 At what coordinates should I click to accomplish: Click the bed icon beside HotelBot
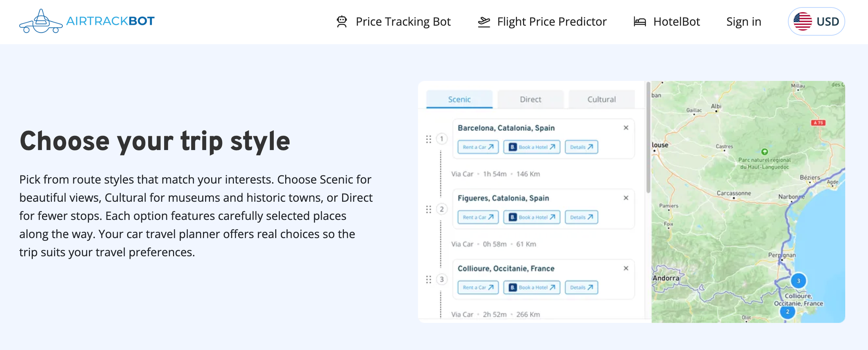point(639,22)
